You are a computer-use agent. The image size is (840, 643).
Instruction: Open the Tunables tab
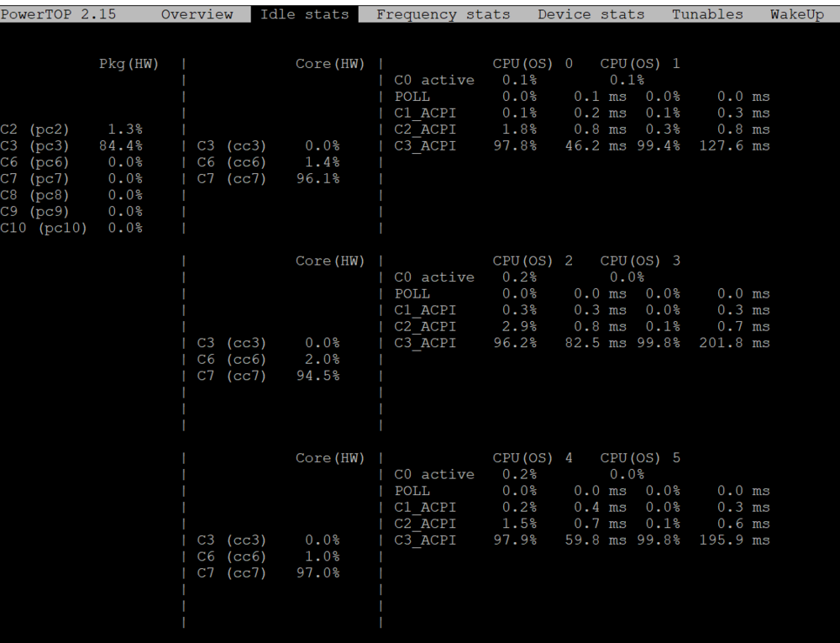(x=707, y=14)
